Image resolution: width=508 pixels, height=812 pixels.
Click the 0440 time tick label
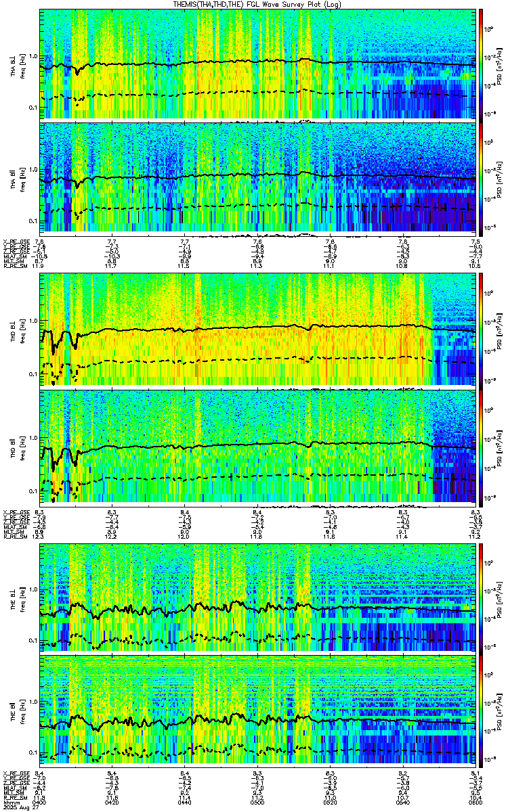click(x=184, y=803)
